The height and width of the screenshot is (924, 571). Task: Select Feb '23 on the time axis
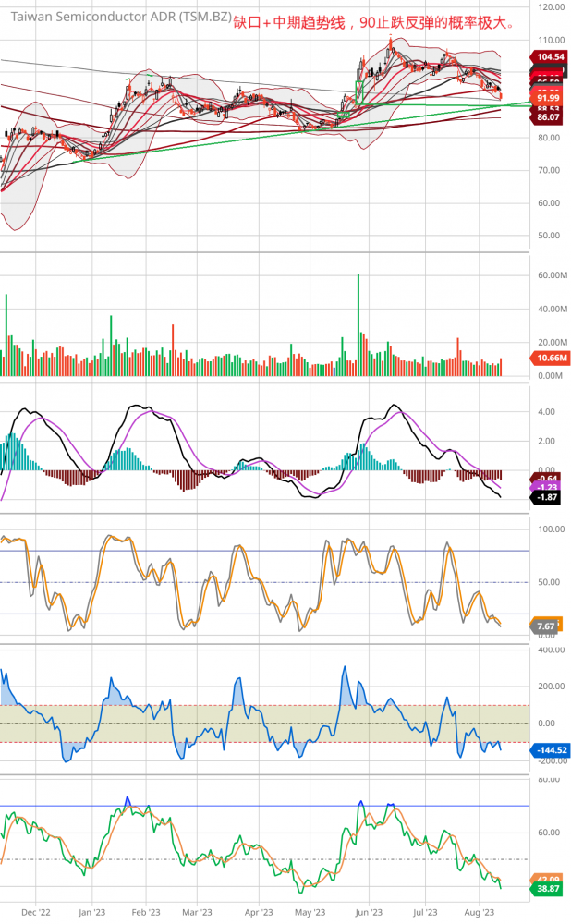click(x=146, y=911)
